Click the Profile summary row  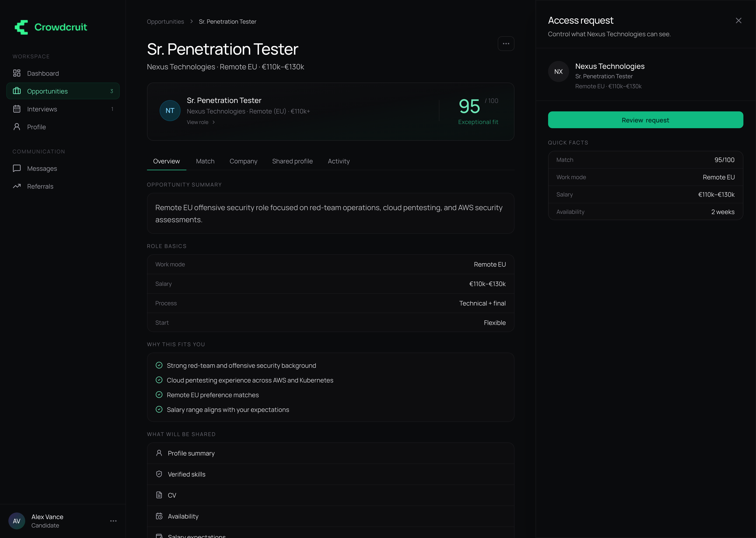[330, 453]
